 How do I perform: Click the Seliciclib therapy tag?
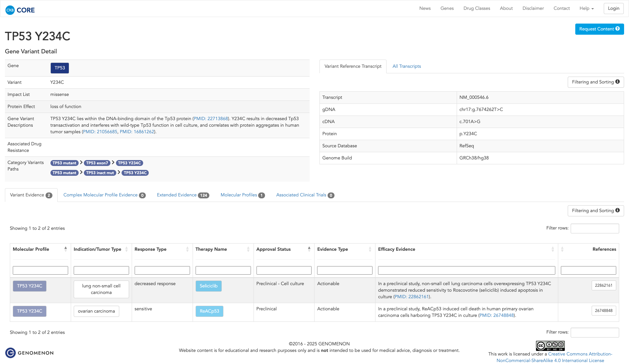[208, 286]
